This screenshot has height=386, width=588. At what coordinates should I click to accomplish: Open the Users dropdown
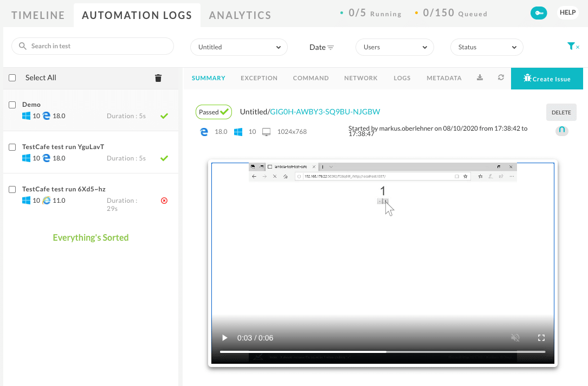click(x=395, y=47)
